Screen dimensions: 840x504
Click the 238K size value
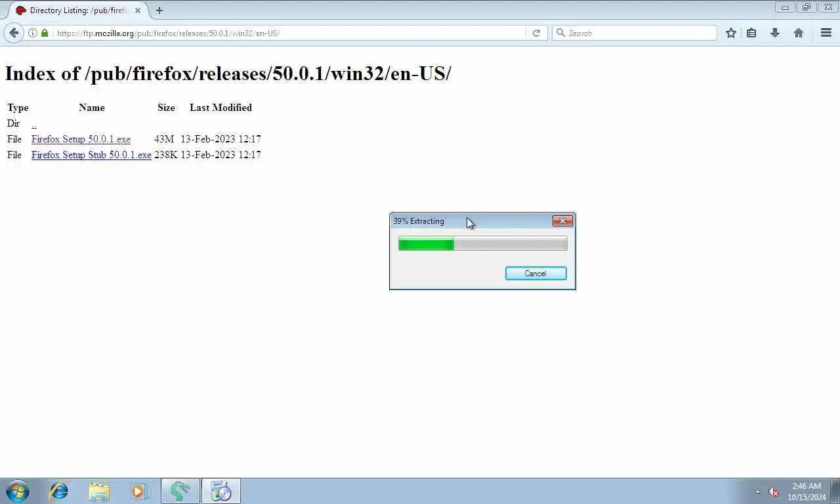tap(165, 155)
